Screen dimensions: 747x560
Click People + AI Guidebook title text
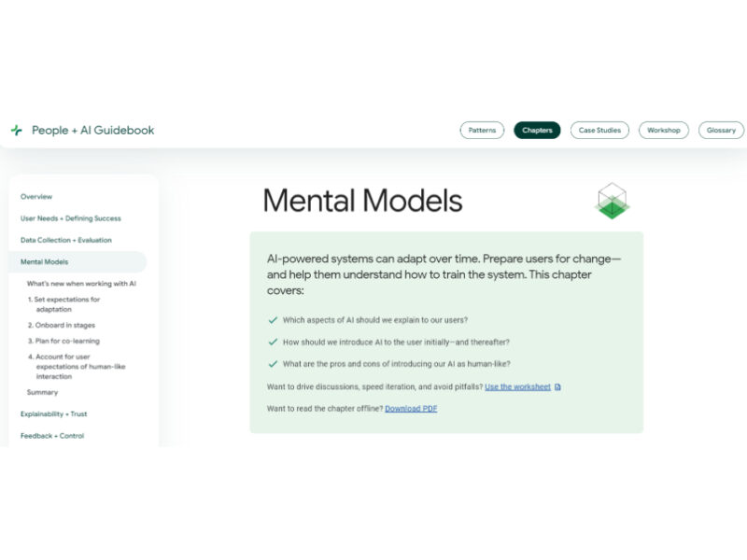pyautogui.click(x=92, y=131)
